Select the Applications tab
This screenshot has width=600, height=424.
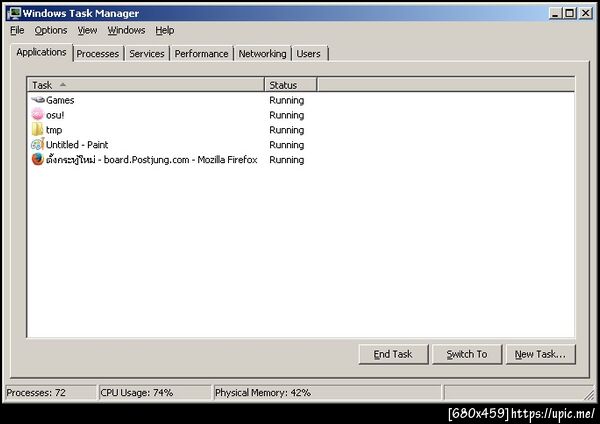pyautogui.click(x=41, y=52)
